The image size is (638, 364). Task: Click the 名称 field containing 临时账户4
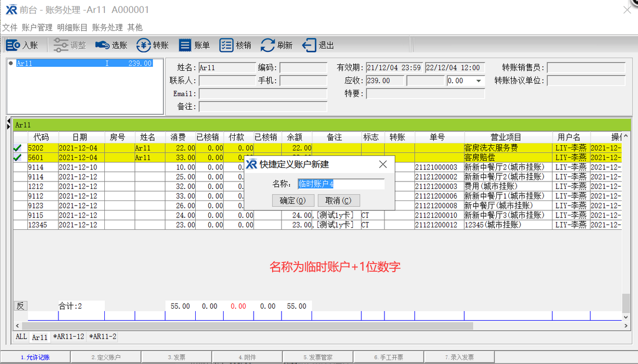click(x=341, y=184)
